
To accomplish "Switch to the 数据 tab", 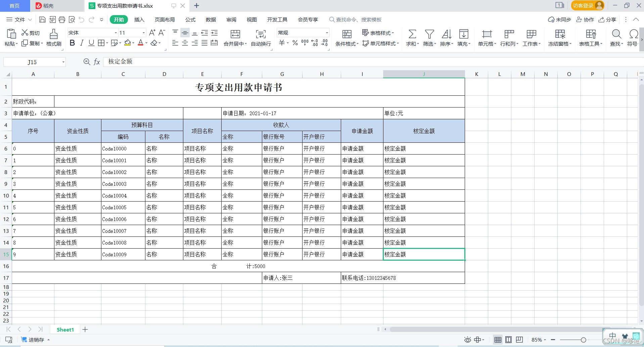I will click(211, 19).
